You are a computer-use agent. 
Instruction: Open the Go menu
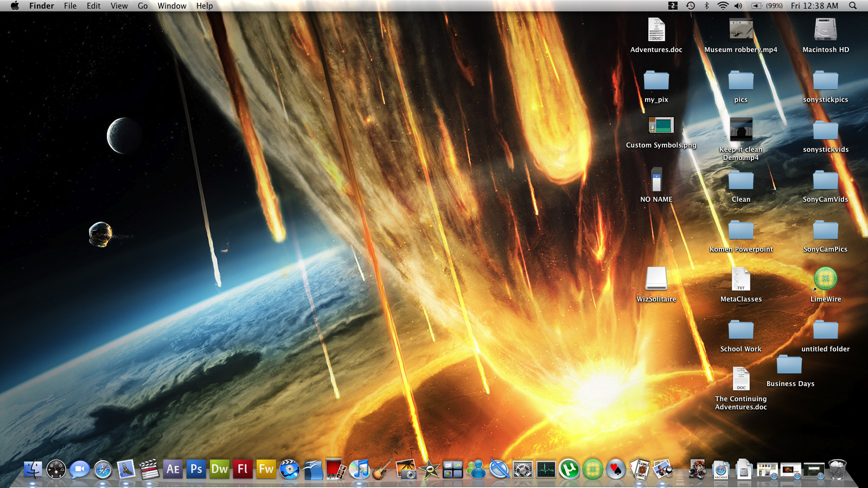pos(143,5)
